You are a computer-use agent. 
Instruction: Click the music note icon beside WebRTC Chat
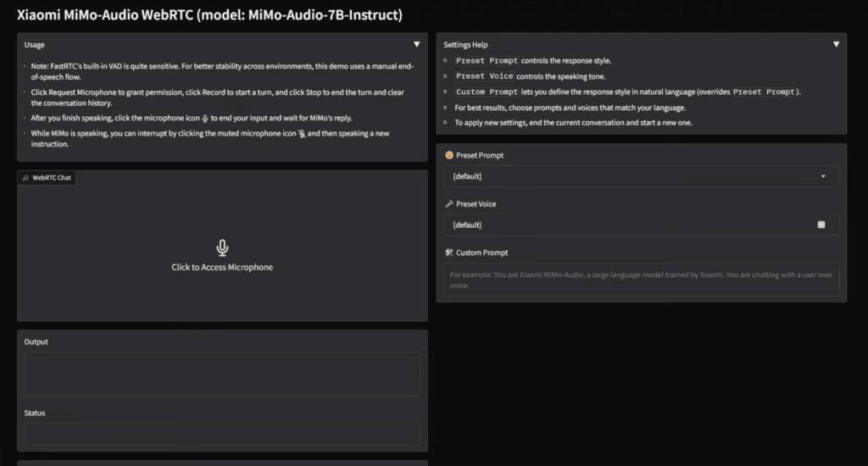pos(25,178)
